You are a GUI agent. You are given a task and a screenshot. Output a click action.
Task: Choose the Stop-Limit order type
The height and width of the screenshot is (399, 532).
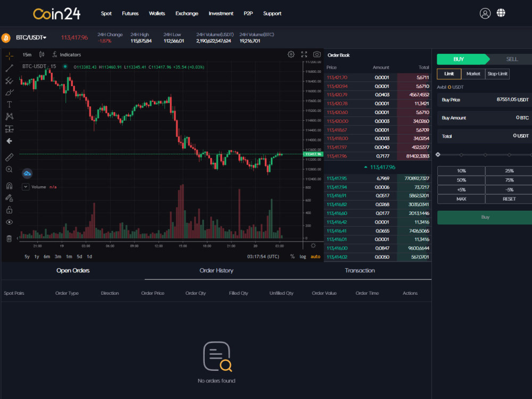(497, 73)
